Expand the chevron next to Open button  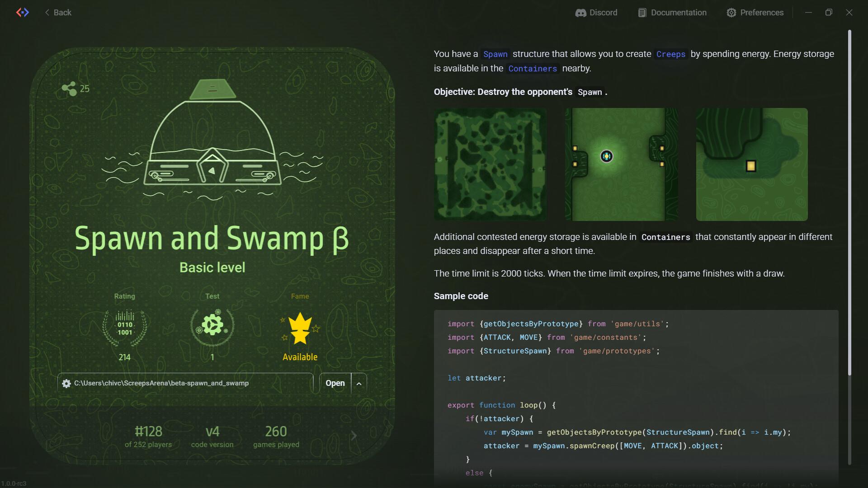point(359,383)
